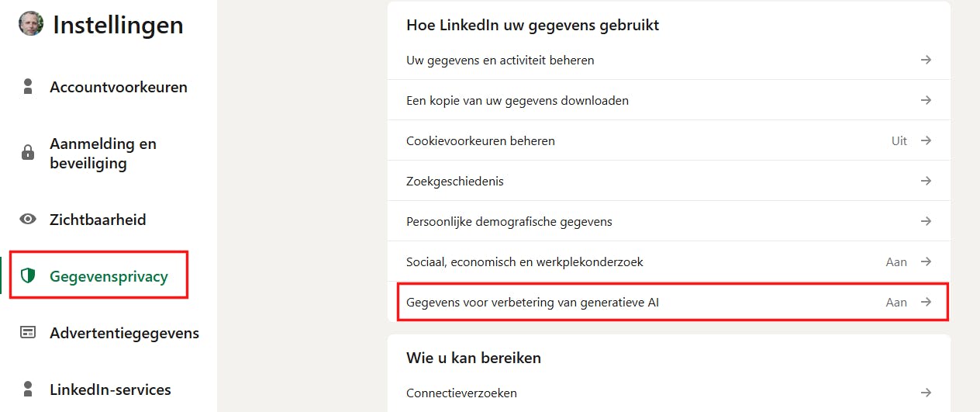
Task: Click the padlock icon for Aanmelding en beveiliging
Action: (29, 153)
